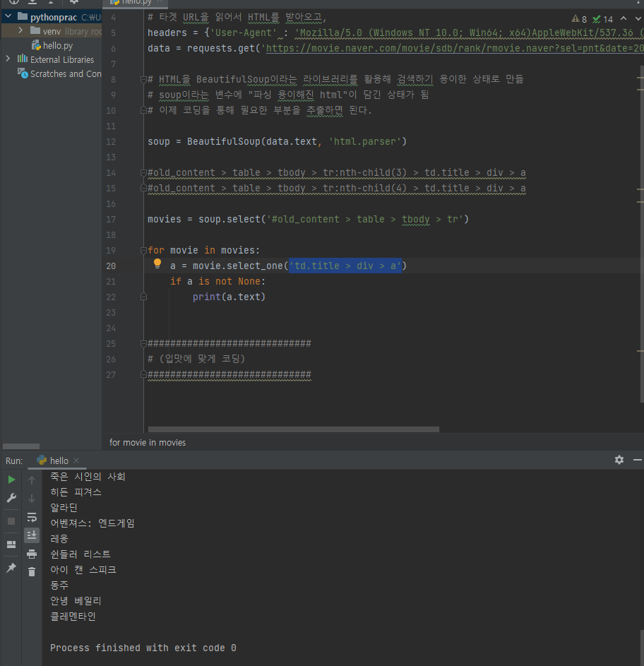
Task: Click on 'soup = BeautifulSoup' code line 12
Action: pyautogui.click(x=277, y=141)
